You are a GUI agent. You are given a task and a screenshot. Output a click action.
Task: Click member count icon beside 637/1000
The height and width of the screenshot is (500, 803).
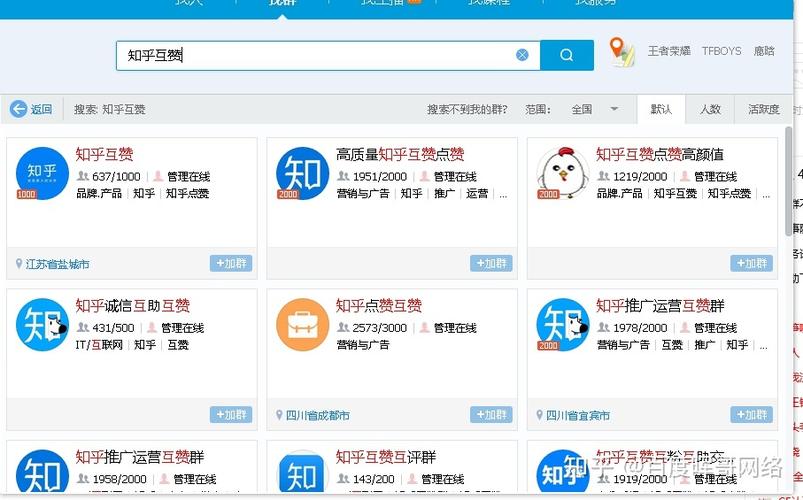coord(83,176)
